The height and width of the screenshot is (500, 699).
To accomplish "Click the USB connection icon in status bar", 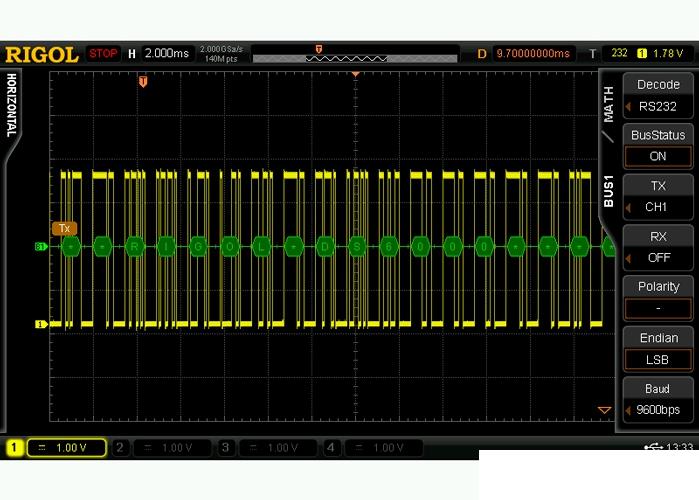I will (x=653, y=447).
